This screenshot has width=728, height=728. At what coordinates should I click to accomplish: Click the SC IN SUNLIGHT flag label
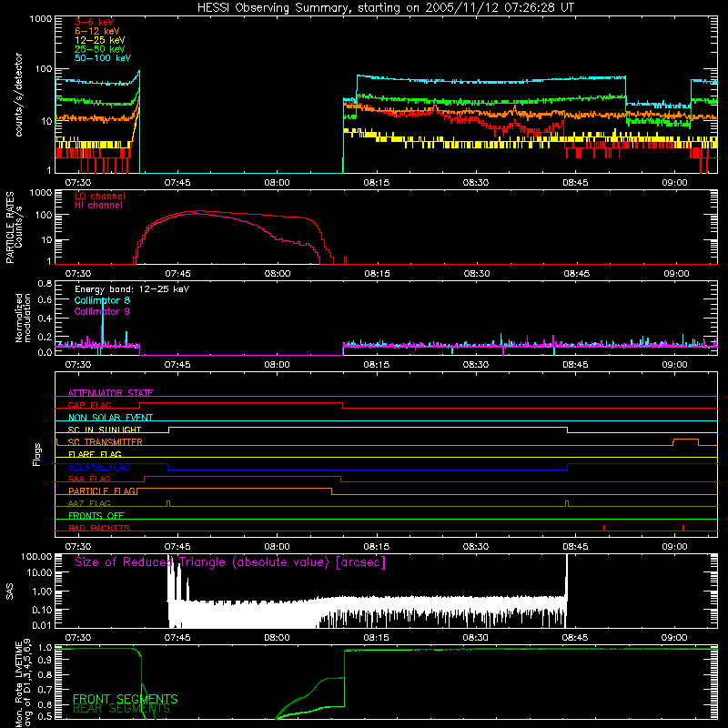[105, 430]
